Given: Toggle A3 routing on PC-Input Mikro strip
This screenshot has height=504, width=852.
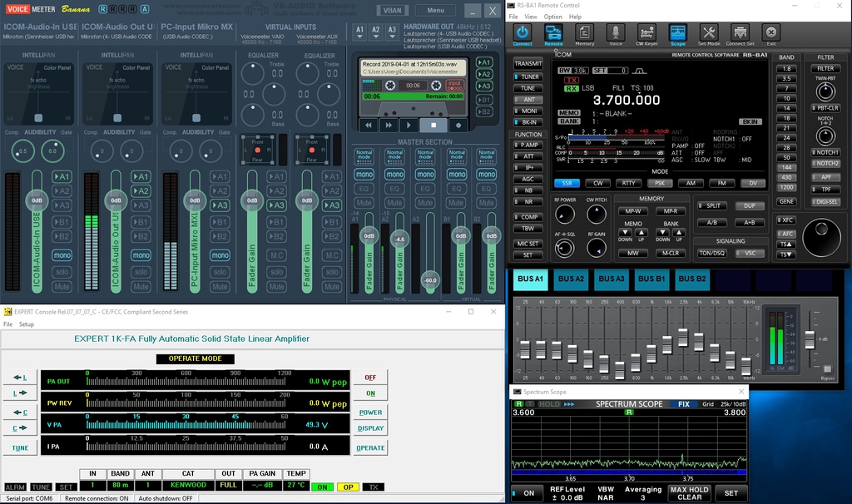Looking at the screenshot, I should coord(220,205).
